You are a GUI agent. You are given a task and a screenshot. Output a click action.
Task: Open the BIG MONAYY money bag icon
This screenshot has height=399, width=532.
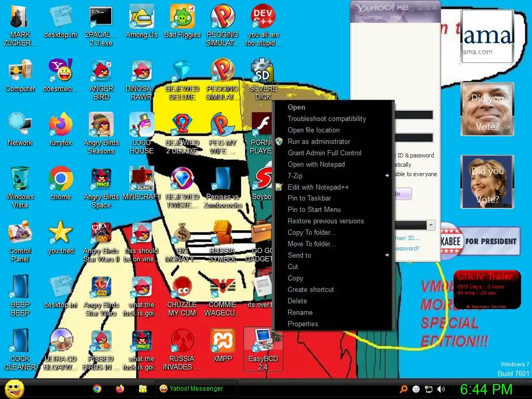[x=182, y=242]
